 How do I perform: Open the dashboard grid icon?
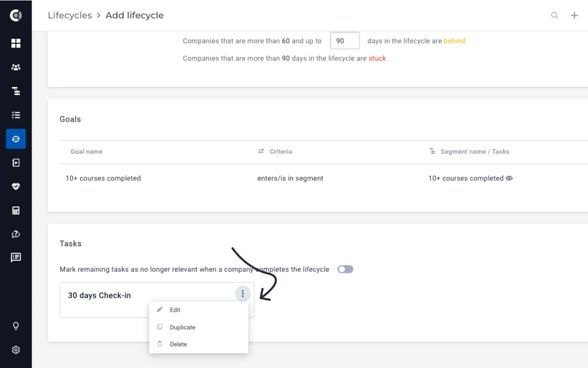click(16, 43)
